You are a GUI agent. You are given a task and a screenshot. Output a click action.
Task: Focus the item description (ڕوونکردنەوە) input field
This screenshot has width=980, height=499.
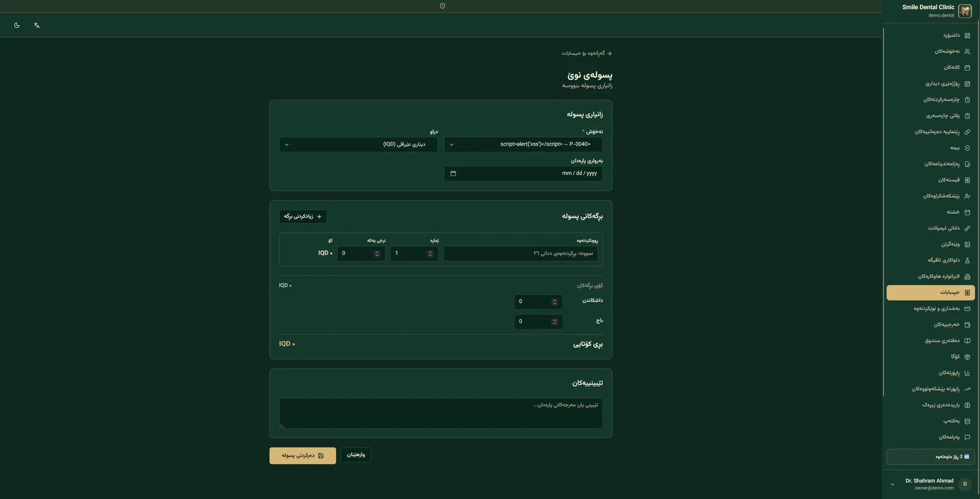coord(521,253)
